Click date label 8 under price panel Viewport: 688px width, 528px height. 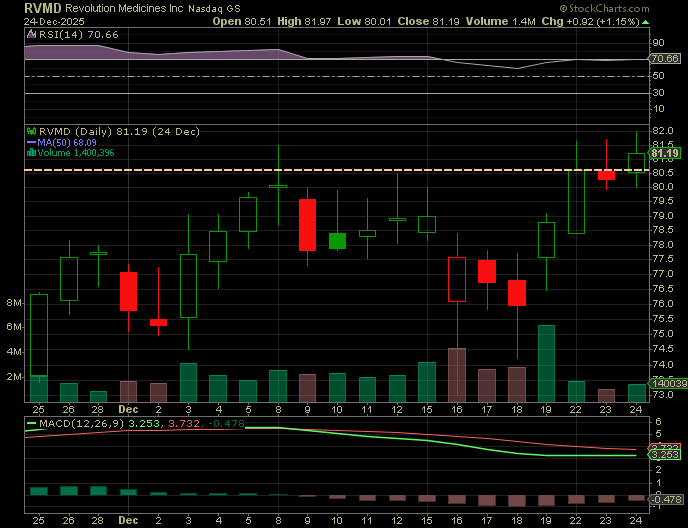coord(278,409)
